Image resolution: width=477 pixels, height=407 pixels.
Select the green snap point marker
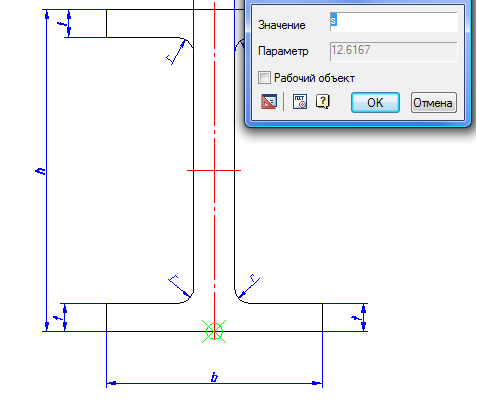214,331
